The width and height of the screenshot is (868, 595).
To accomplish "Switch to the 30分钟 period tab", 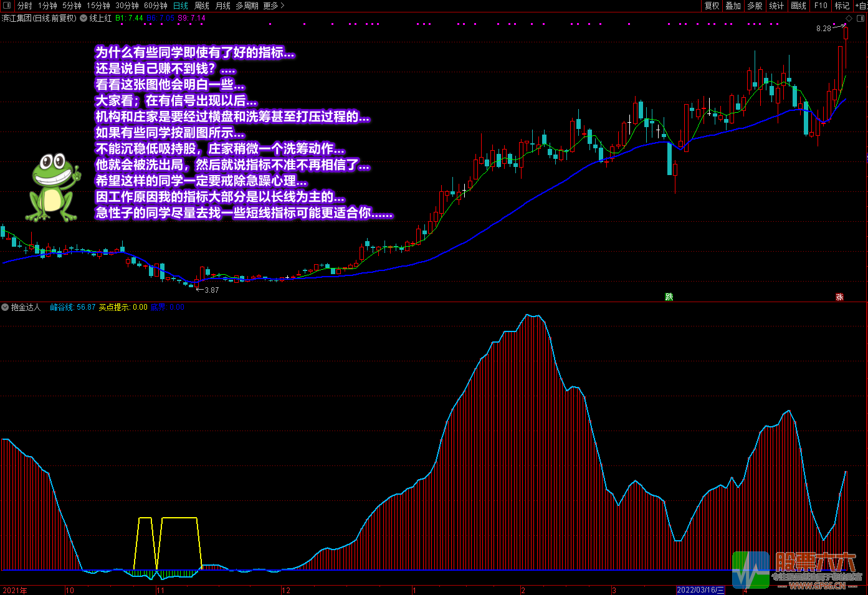I will [127, 6].
